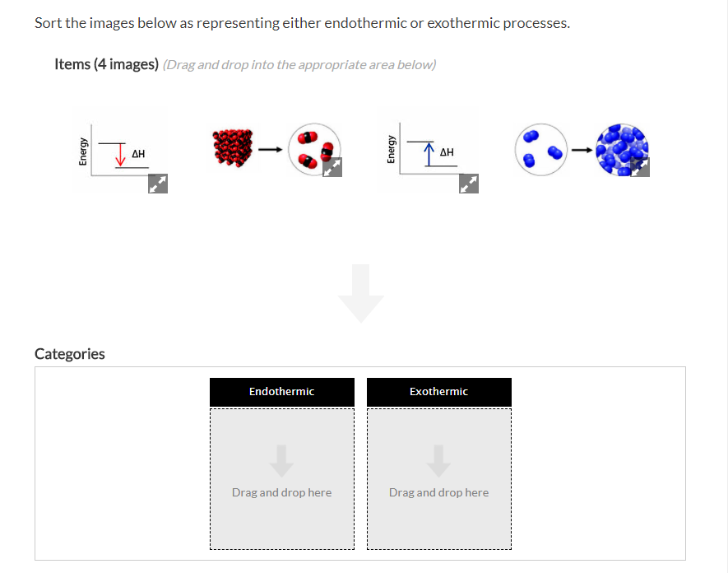Click the Endothermic drag and drop area
Viewport: 728px width, 573px height.
click(x=281, y=491)
